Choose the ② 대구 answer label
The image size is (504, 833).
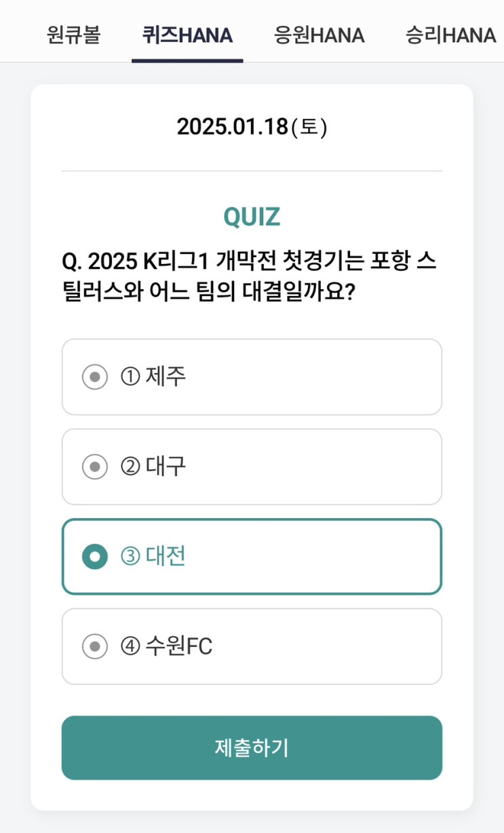(x=153, y=466)
